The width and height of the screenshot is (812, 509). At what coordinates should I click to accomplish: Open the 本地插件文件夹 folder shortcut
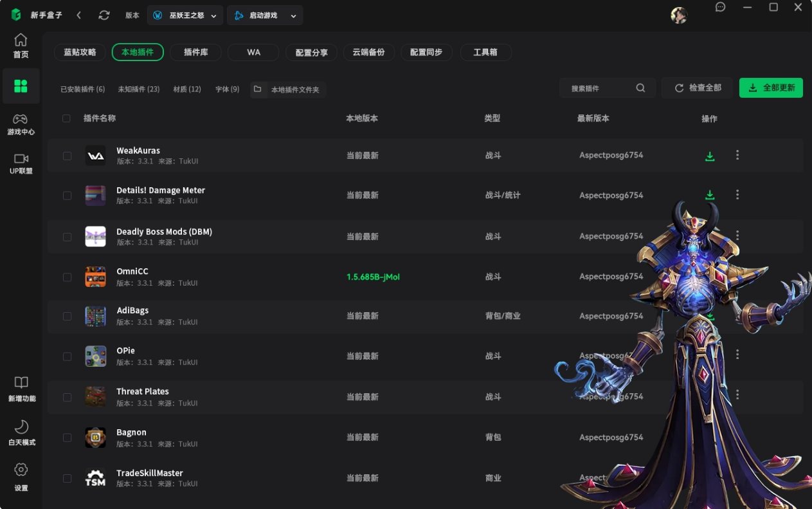pyautogui.click(x=289, y=89)
